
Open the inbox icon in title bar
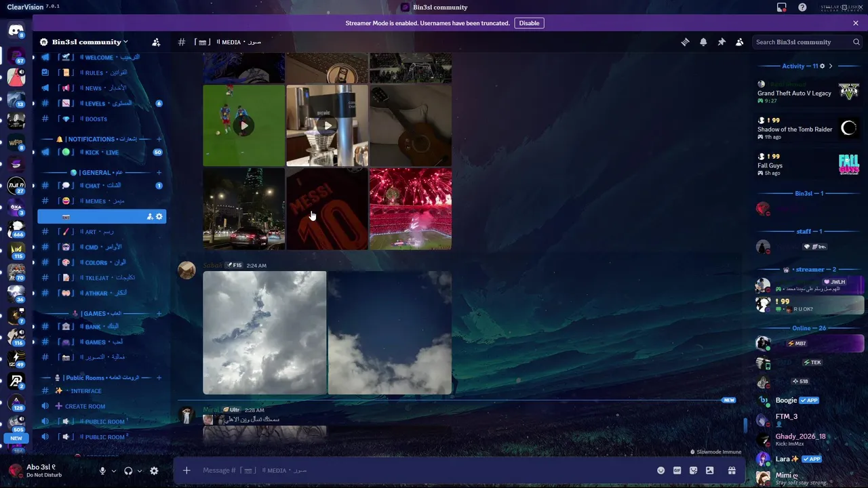pyautogui.click(x=782, y=7)
